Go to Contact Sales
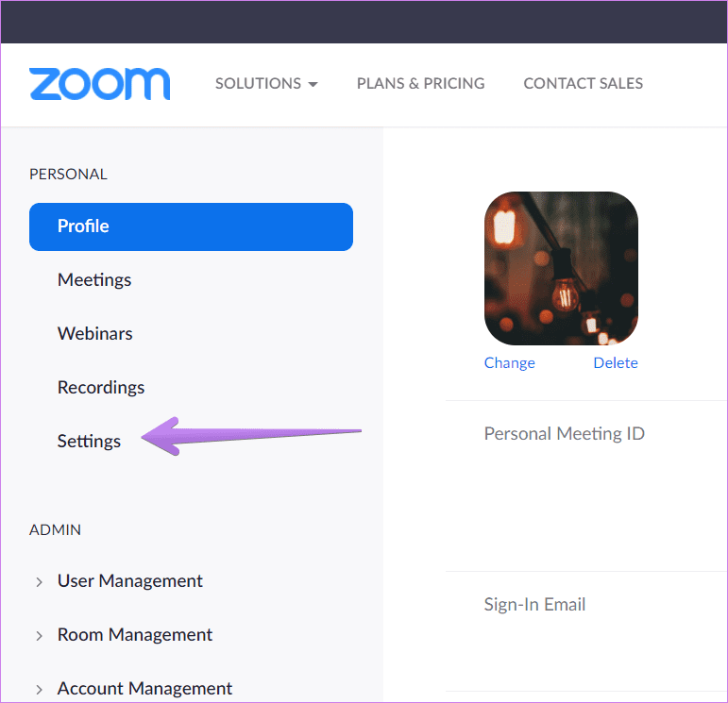Viewport: 728px width, 703px height. [584, 84]
